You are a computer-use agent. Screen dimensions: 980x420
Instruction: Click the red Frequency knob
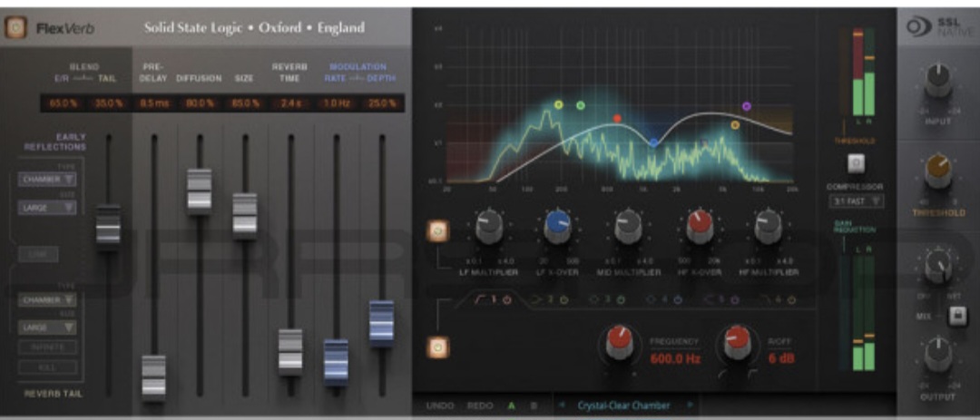click(x=620, y=343)
